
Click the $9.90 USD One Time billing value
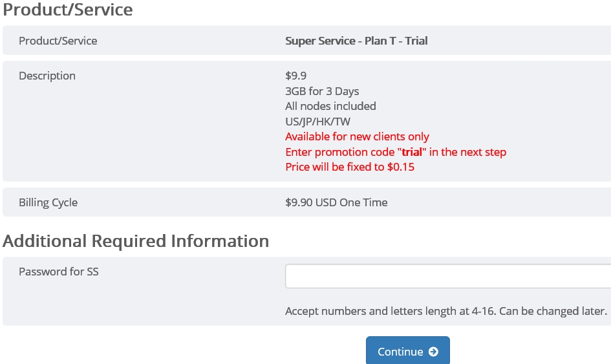pos(336,202)
